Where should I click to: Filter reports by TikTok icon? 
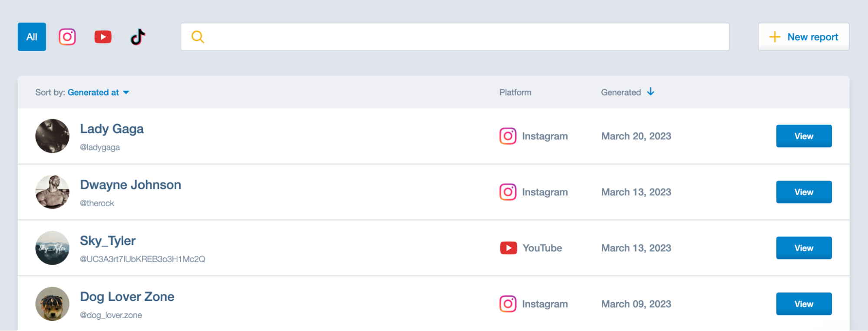tap(138, 37)
